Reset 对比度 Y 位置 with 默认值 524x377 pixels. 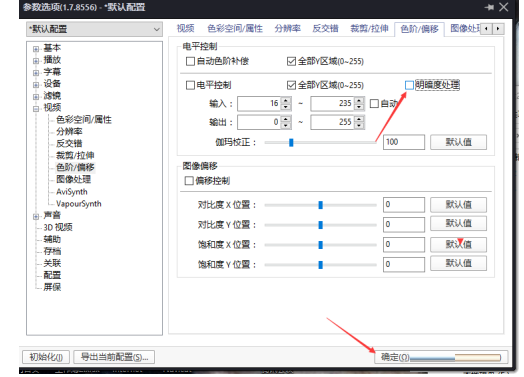(x=458, y=223)
